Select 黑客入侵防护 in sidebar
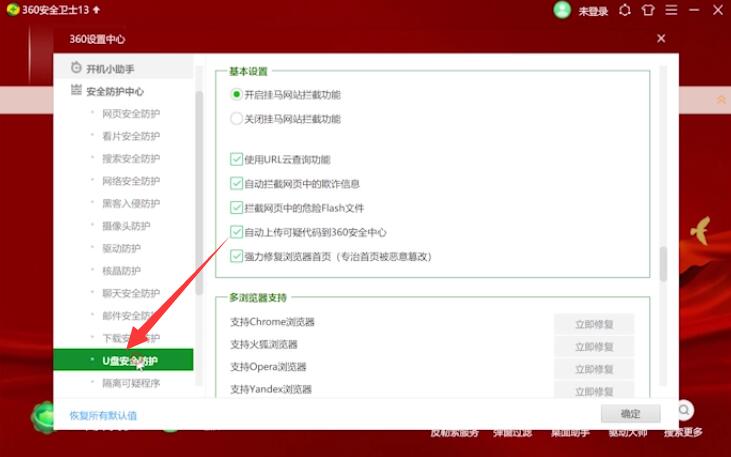Viewport: 731px width, 457px height. tap(131, 203)
